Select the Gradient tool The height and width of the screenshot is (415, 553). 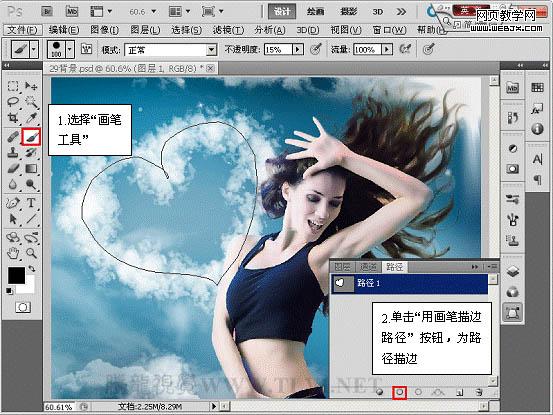pos(31,169)
